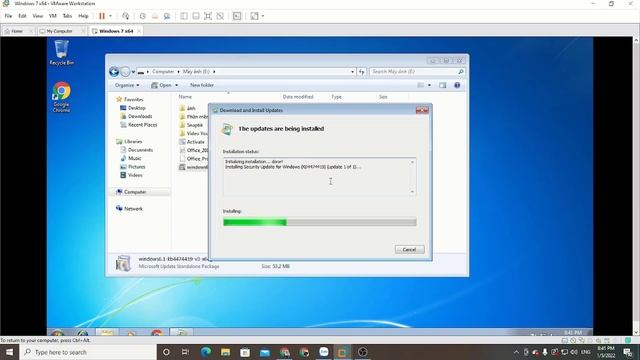Open the Mail app in the host taskbar
The height and width of the screenshot is (360, 640).
tap(264, 352)
